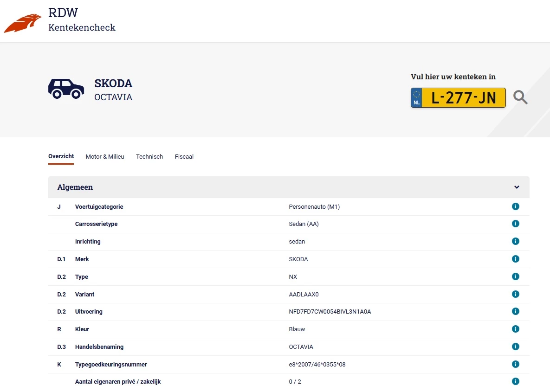Open info icon for Uitvoering row

pos(515,311)
